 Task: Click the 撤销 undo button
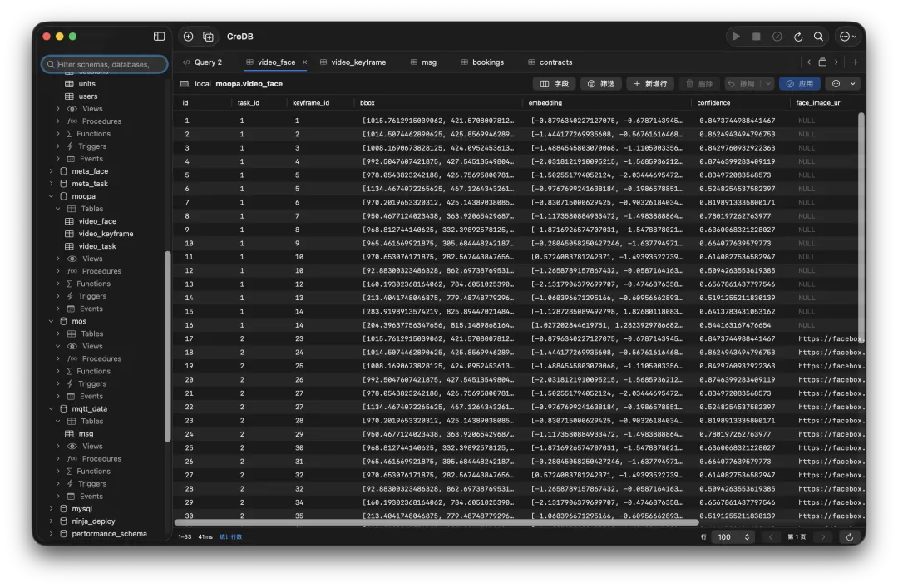pyautogui.click(x=741, y=84)
